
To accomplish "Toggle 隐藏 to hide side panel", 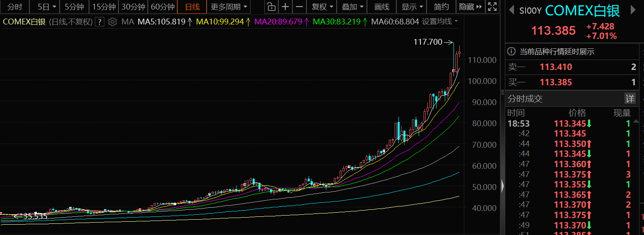I will (471, 7).
